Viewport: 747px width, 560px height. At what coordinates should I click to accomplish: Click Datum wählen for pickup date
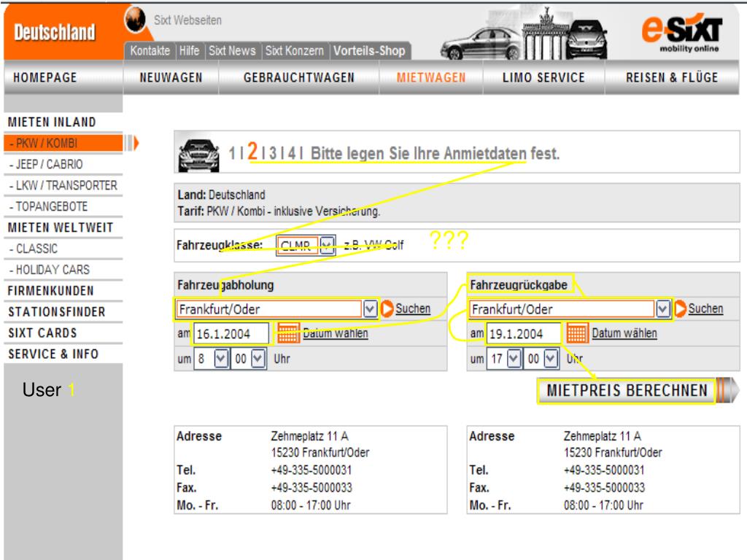(x=336, y=332)
